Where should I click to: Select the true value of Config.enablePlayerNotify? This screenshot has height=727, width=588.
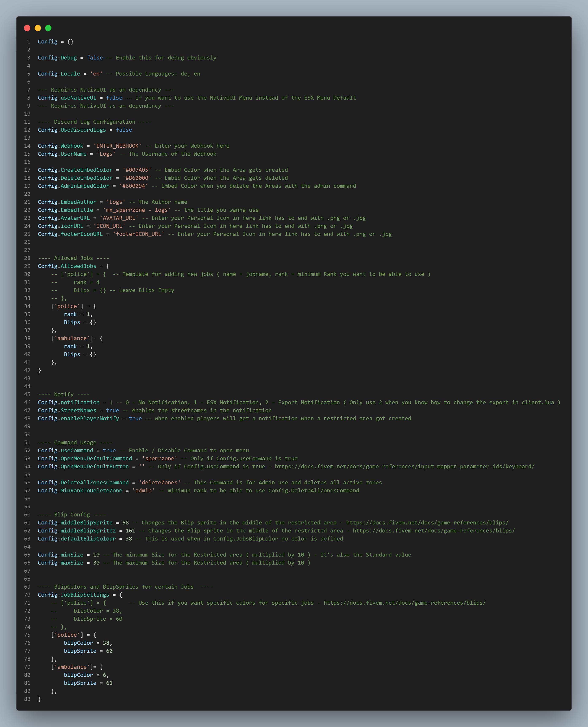click(x=135, y=418)
